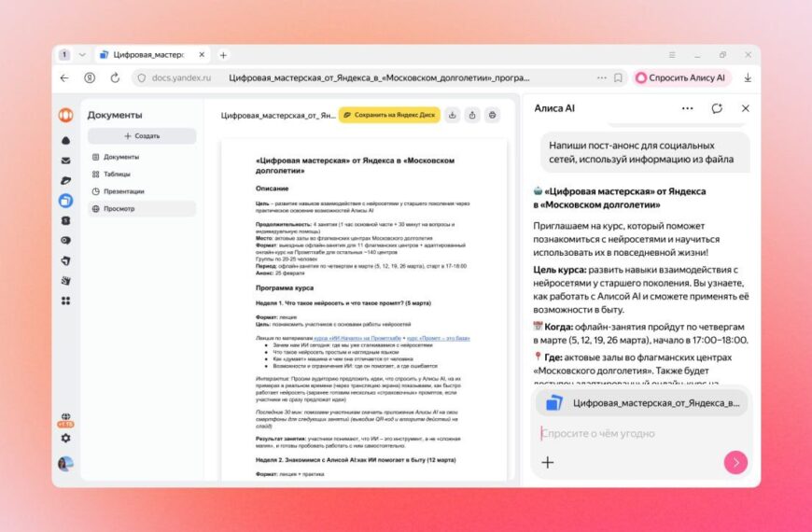Add an attachment with the plus icon

(547, 462)
